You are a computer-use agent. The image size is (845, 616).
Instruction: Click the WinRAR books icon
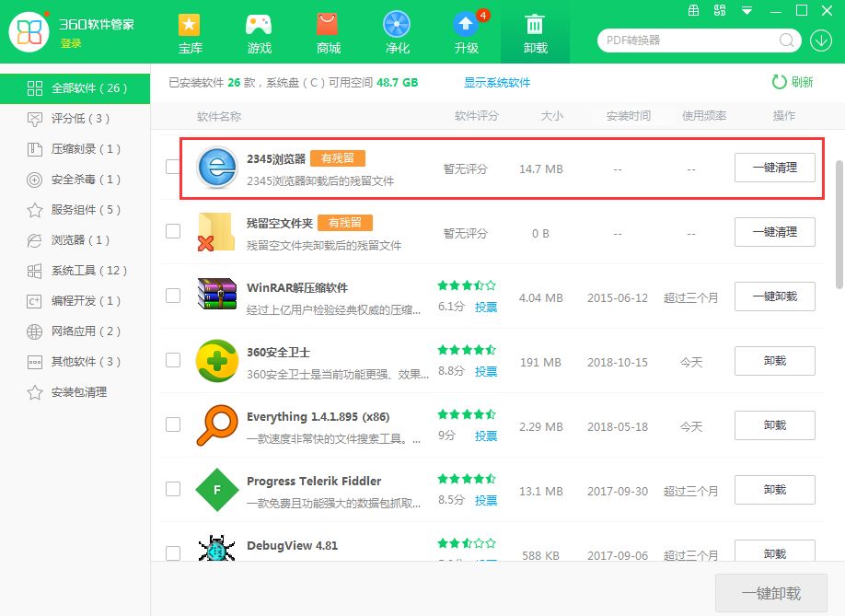click(x=216, y=294)
